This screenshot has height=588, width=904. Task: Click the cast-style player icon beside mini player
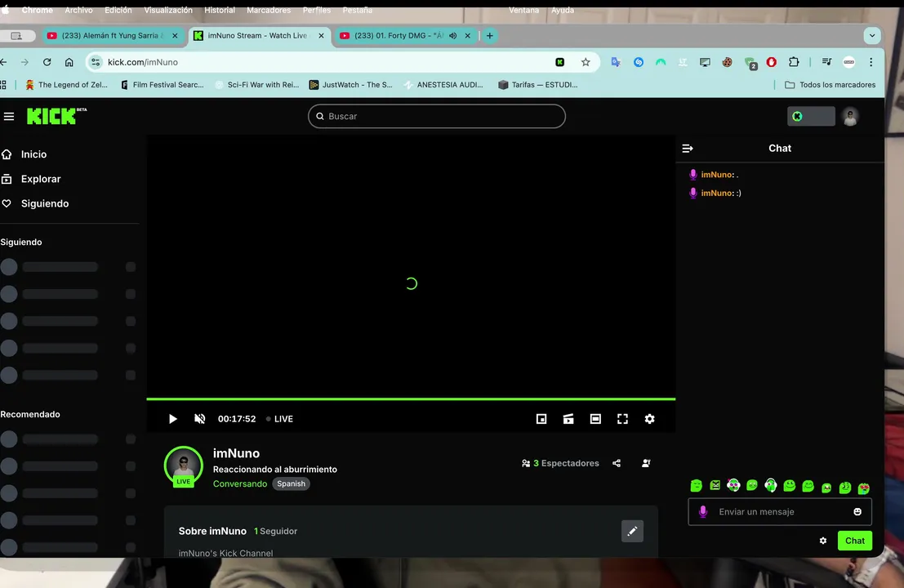[568, 419]
